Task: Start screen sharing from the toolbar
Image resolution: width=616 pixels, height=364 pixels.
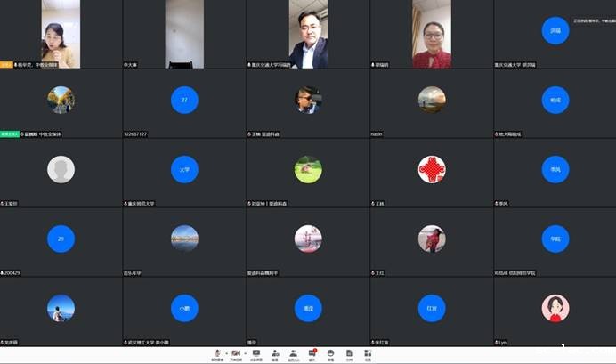Action: (x=256, y=353)
